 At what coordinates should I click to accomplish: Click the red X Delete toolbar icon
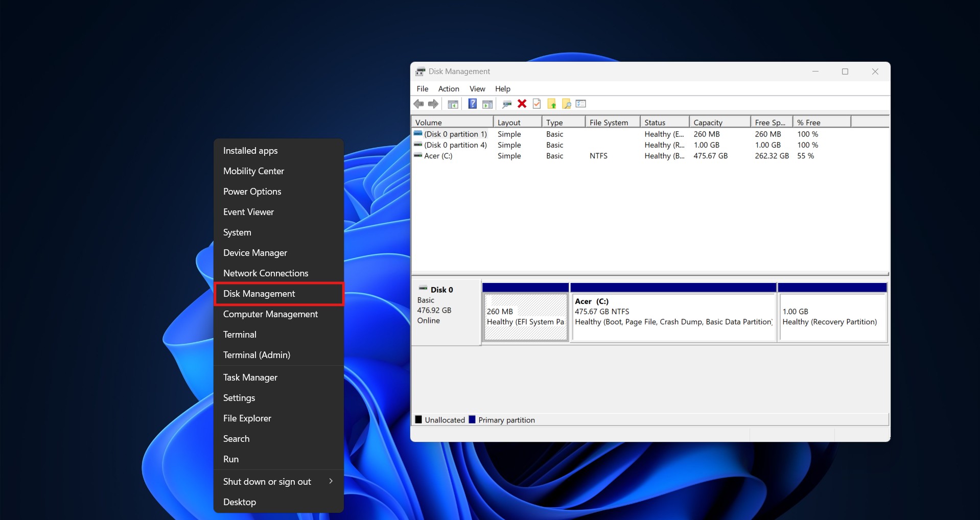[x=522, y=104]
